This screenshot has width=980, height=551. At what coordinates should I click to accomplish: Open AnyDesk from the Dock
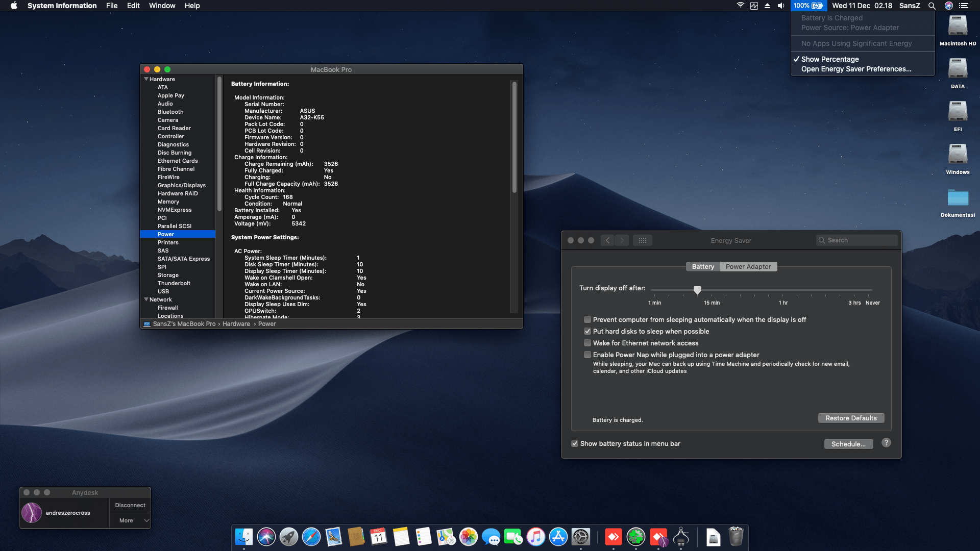click(x=614, y=537)
